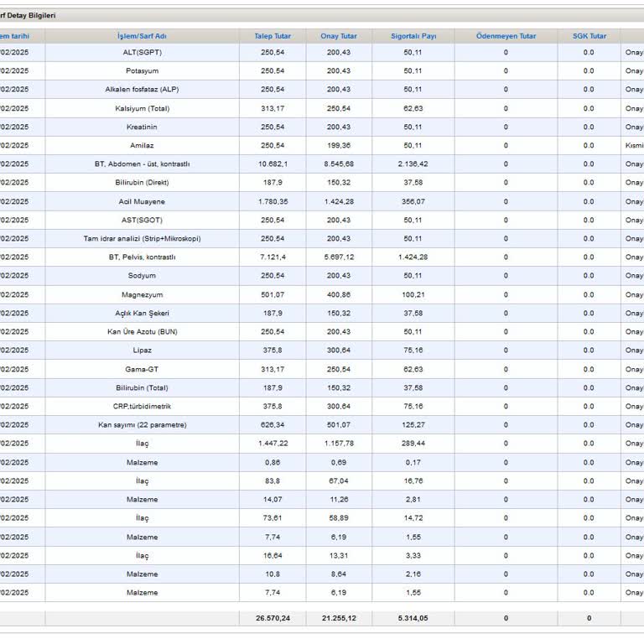The width and height of the screenshot is (644, 644).
Task: Select the 10.682,1 Talep Tutar cell
Action: pos(273,164)
